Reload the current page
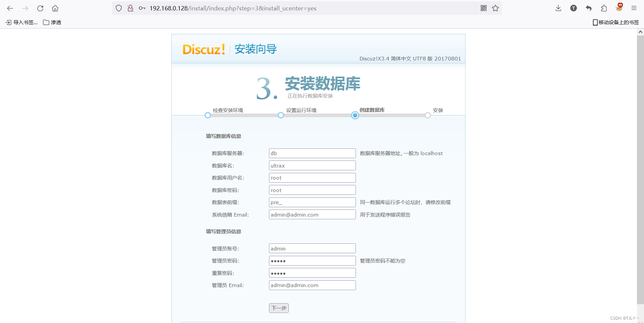This screenshot has height=323, width=644. (x=40, y=8)
